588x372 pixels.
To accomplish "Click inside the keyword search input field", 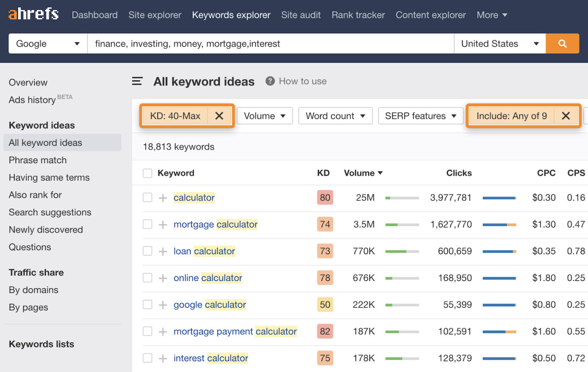I will click(x=268, y=44).
